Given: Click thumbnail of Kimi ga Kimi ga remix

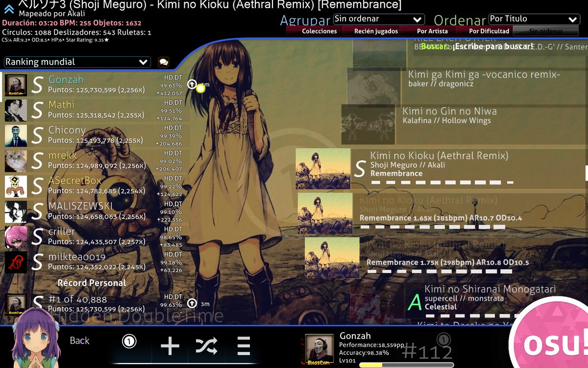Looking at the screenshot, I should (374, 85).
